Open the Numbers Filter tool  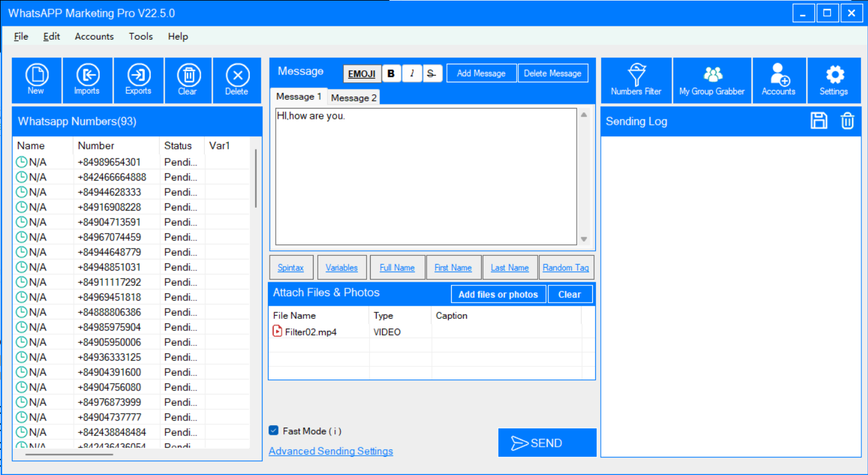(x=636, y=80)
